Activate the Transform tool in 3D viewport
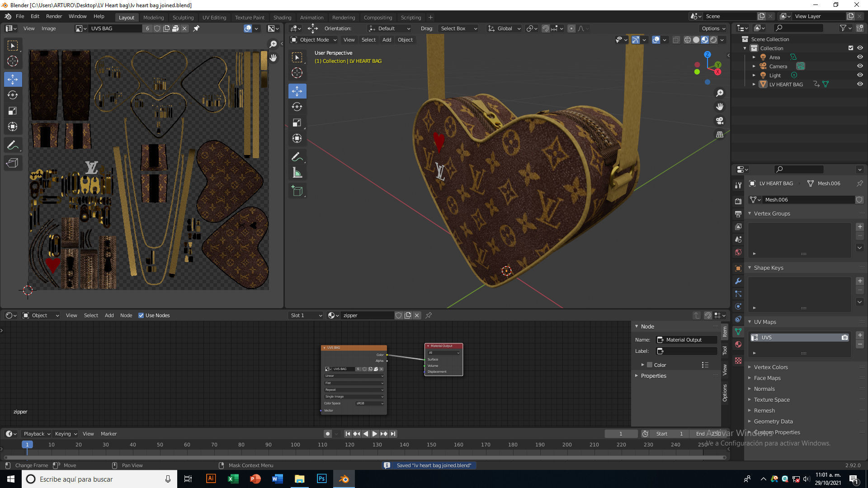Screen dimensions: 868x488 297,138
